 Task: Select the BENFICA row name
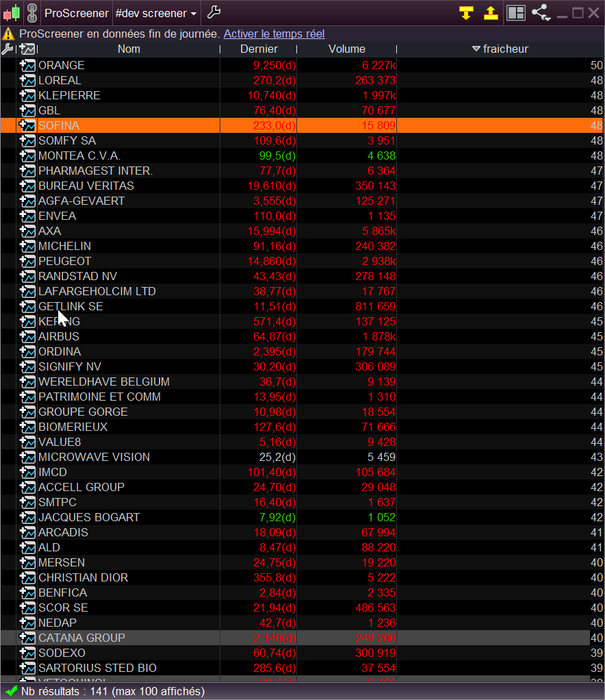62,593
